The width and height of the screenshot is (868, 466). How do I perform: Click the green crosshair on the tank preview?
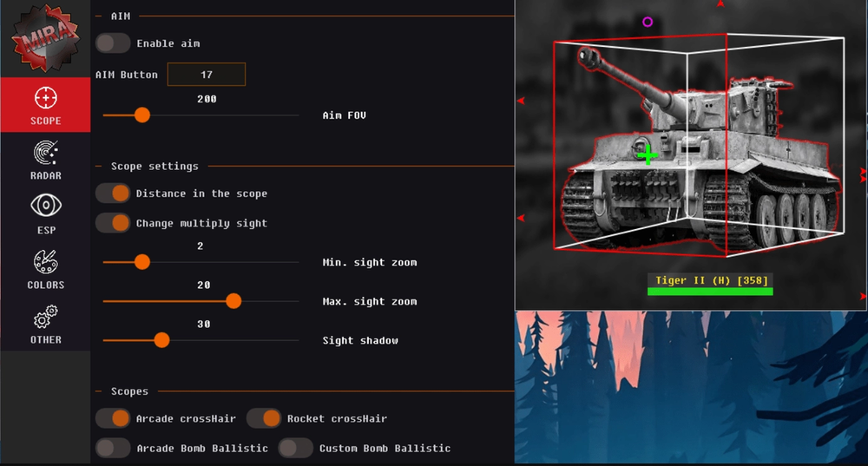(x=648, y=155)
